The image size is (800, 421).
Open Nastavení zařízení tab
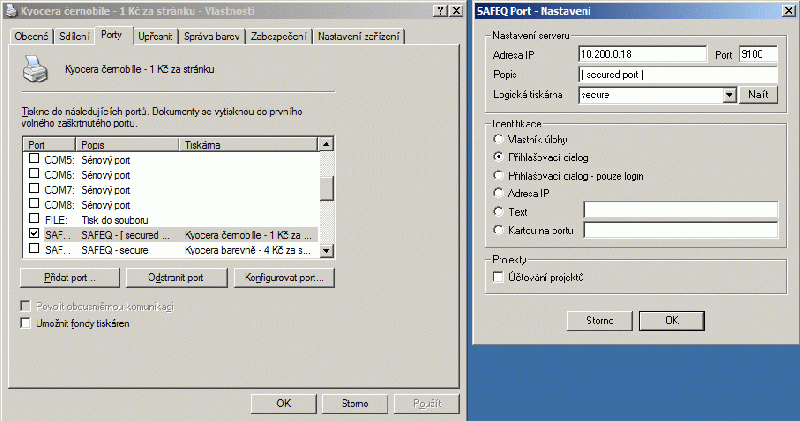click(x=359, y=36)
